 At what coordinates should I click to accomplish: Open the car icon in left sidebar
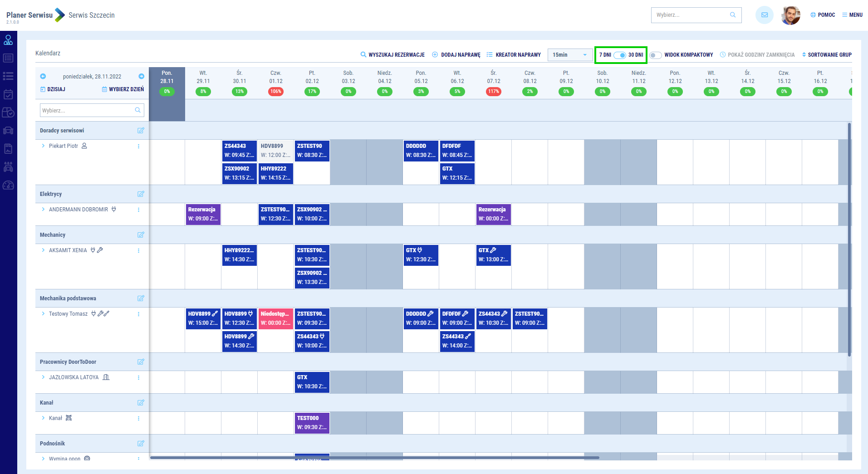tap(8, 131)
